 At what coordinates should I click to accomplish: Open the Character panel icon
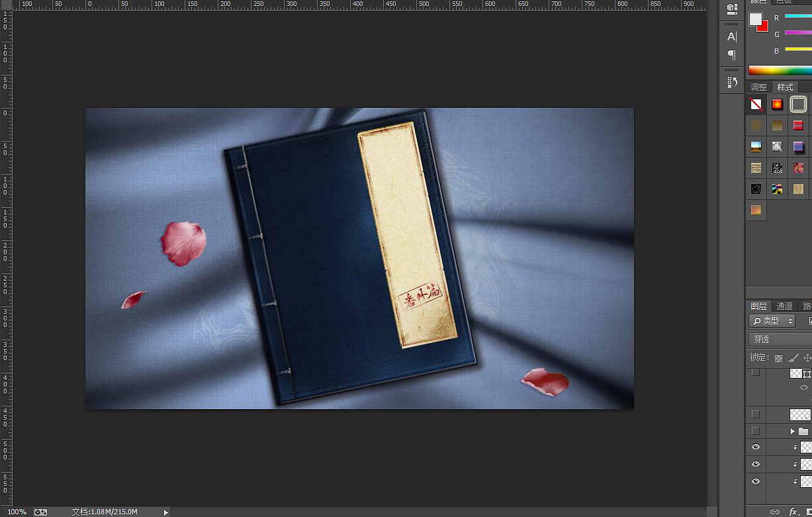point(732,36)
